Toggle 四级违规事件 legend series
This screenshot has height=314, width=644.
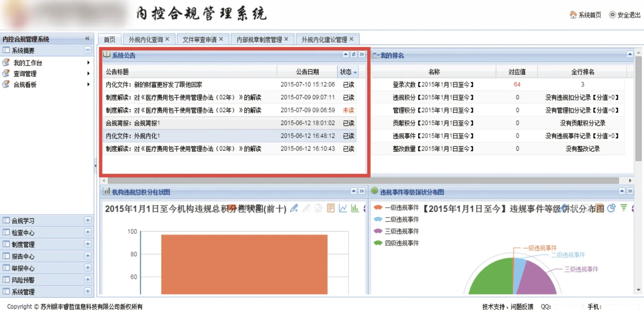[378, 243]
